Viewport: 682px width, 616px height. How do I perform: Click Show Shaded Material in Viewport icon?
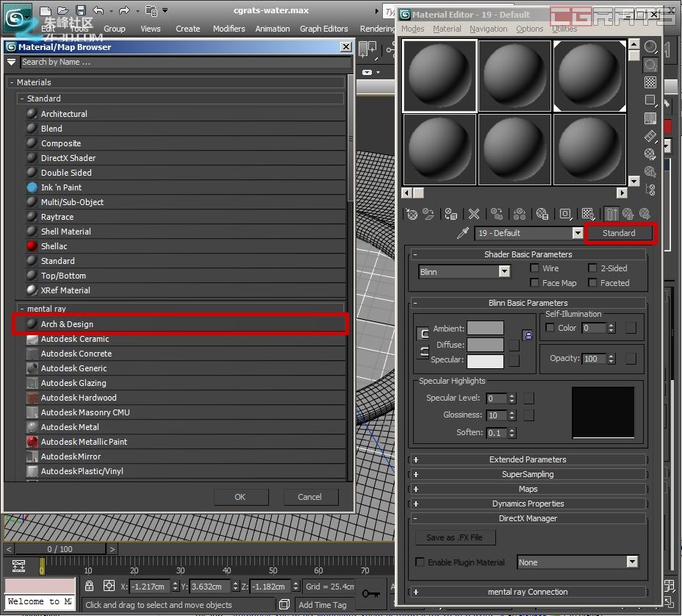588,214
